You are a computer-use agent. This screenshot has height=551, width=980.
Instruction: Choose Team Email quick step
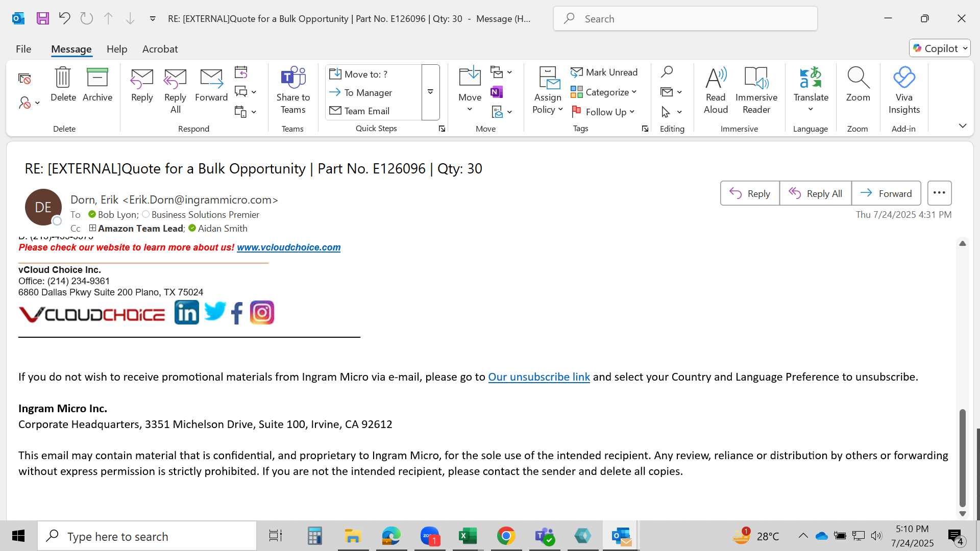click(374, 111)
